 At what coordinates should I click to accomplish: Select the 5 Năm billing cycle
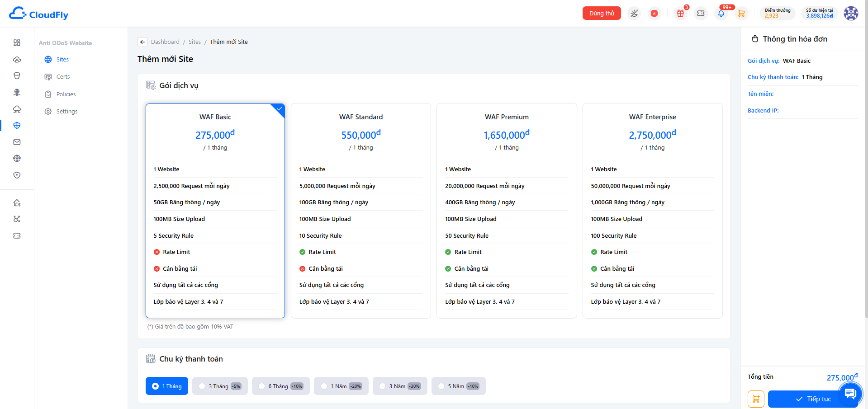point(459,386)
